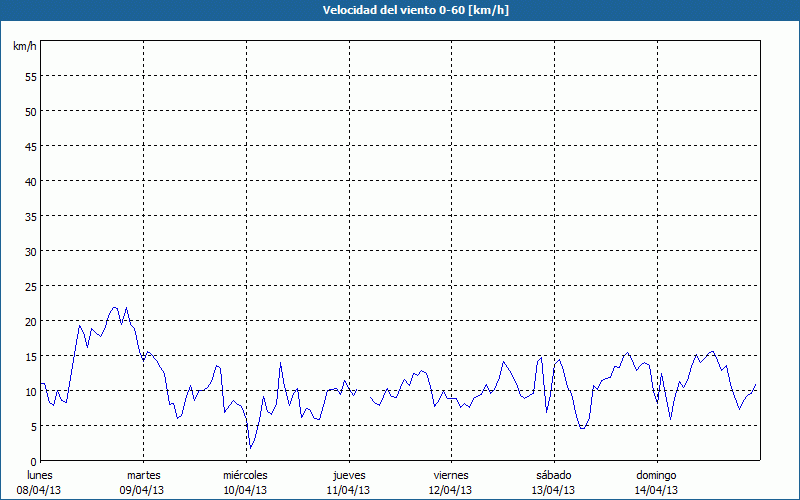Click the viernes 12/04/13 date label

[x=451, y=482]
